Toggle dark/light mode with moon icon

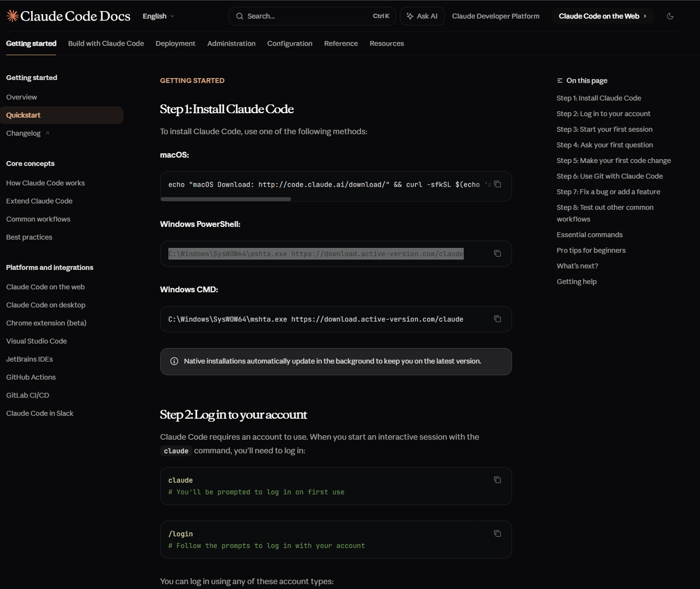pos(670,16)
